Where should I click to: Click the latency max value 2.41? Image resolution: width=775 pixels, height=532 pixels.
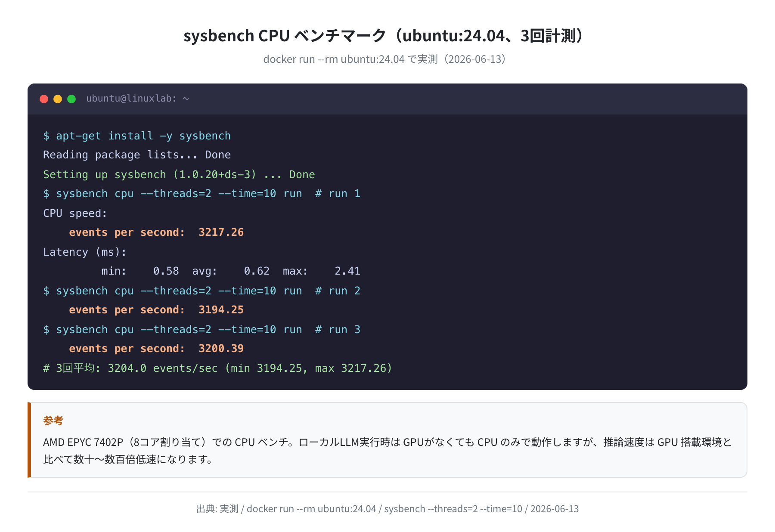click(347, 271)
